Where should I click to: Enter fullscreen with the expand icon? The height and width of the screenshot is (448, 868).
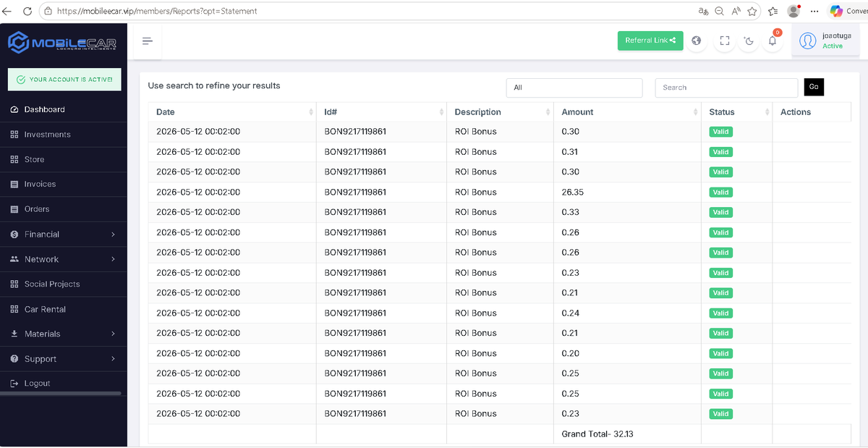(724, 41)
